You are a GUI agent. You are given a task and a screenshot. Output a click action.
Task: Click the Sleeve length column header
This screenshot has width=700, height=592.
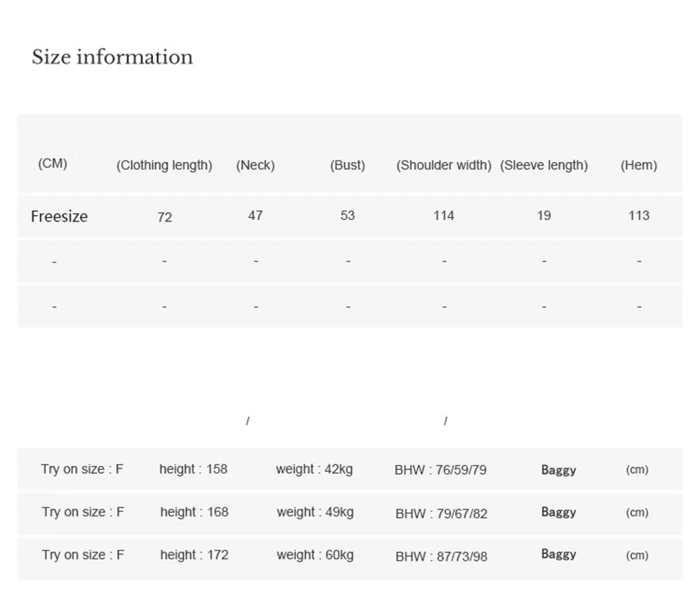pos(544,165)
